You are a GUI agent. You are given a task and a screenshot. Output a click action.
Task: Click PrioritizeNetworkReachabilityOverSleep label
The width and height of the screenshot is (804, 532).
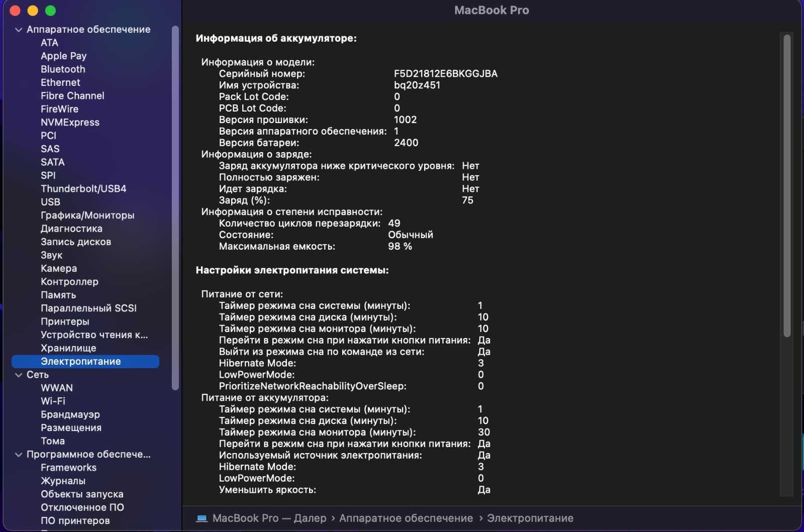313,386
